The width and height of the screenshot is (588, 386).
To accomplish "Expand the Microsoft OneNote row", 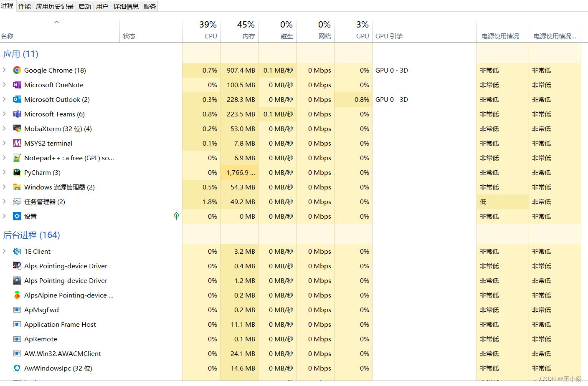I will 4,85.
